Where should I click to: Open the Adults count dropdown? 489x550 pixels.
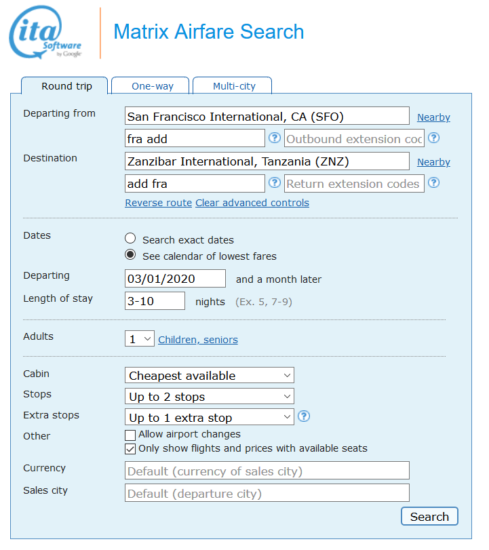140,339
